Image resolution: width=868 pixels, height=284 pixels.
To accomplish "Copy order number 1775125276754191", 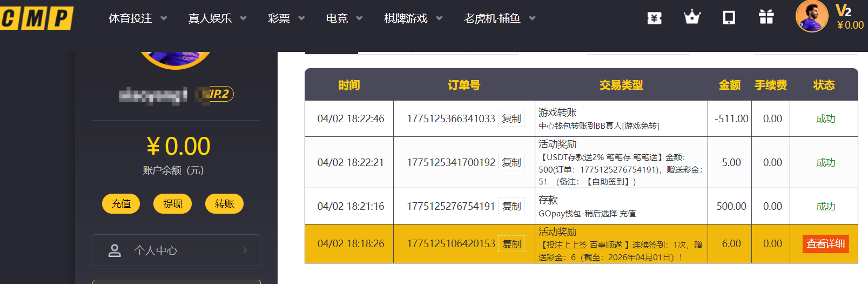I will click(x=512, y=206).
